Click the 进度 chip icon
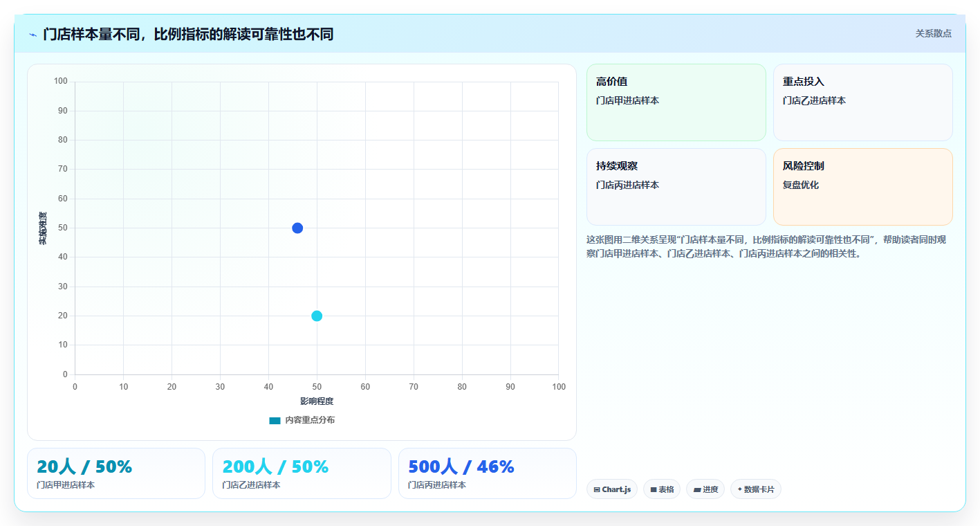Image resolution: width=980 pixels, height=526 pixels. pos(697,489)
